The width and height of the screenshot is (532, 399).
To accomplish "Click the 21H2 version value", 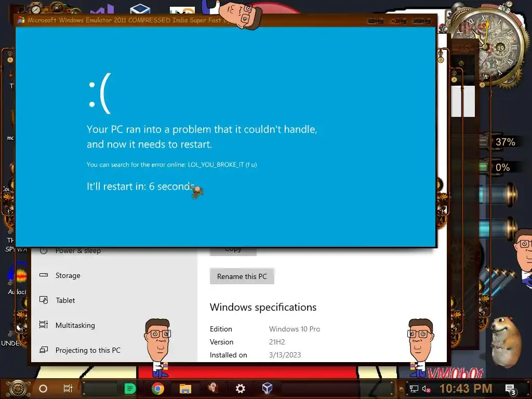I will pos(277,342).
